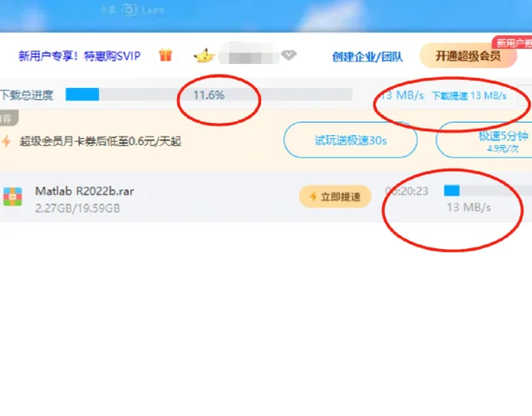
Task: Click the 2.27GB/19.59GB size text
Action: click(x=77, y=208)
